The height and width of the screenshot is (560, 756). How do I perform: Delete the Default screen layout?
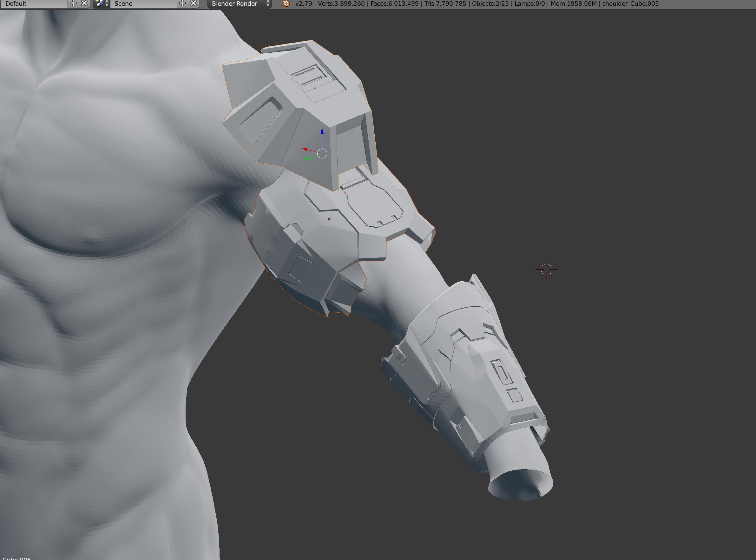(84, 4)
